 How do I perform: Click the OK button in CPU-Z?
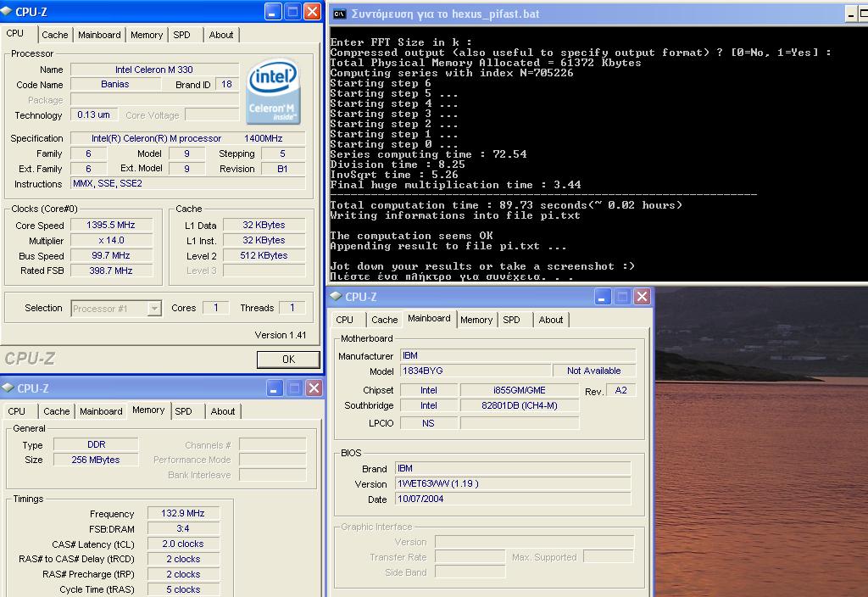pyautogui.click(x=288, y=360)
